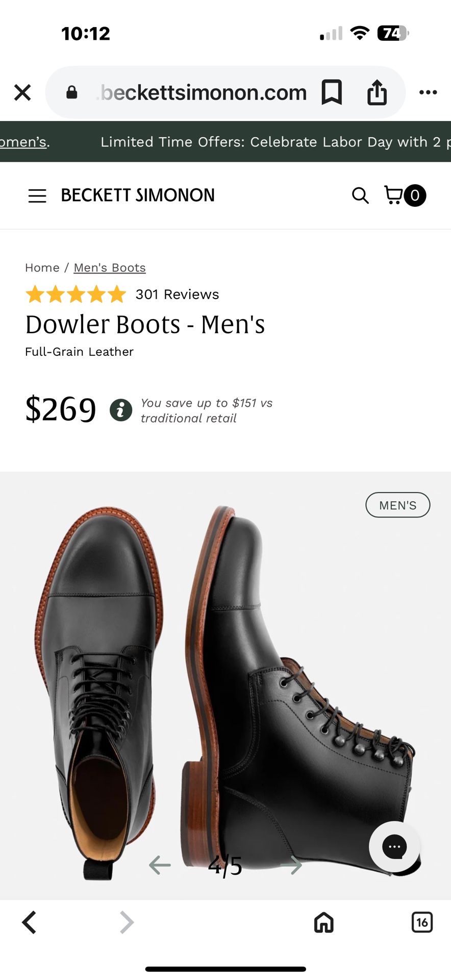Open the Men's Boots breadcrumb link
The image size is (451, 980).
[109, 267]
